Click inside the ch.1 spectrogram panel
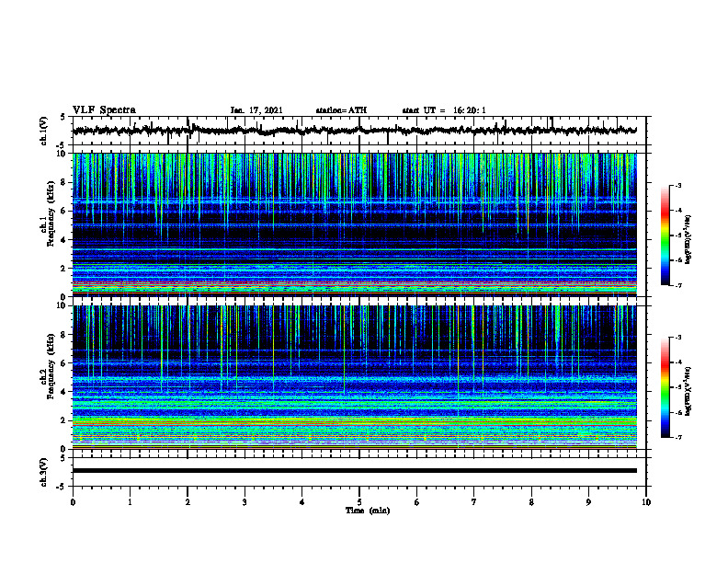Viewport: 728px width, 563px height. (354, 224)
